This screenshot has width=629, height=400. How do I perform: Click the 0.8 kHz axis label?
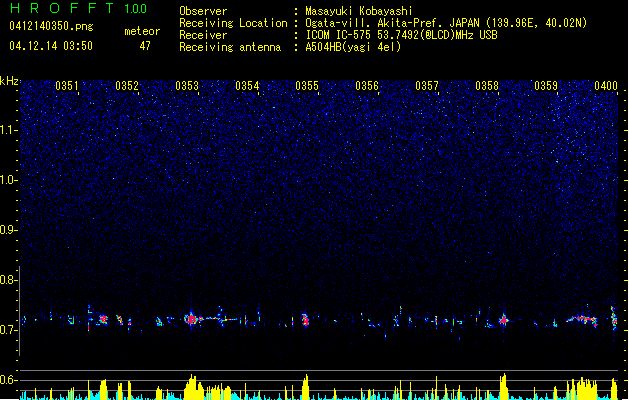(8, 280)
